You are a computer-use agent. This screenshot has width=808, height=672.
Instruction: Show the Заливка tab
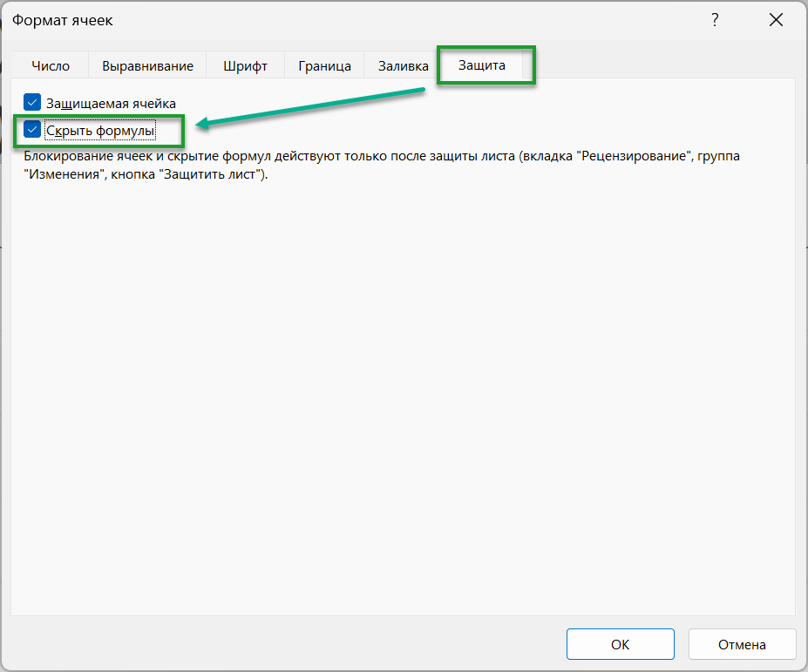click(x=403, y=66)
